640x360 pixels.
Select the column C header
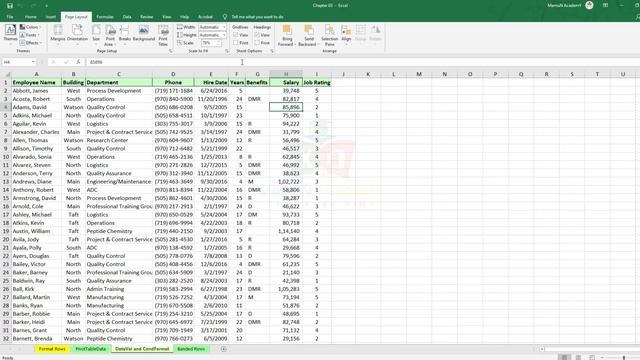coord(119,74)
